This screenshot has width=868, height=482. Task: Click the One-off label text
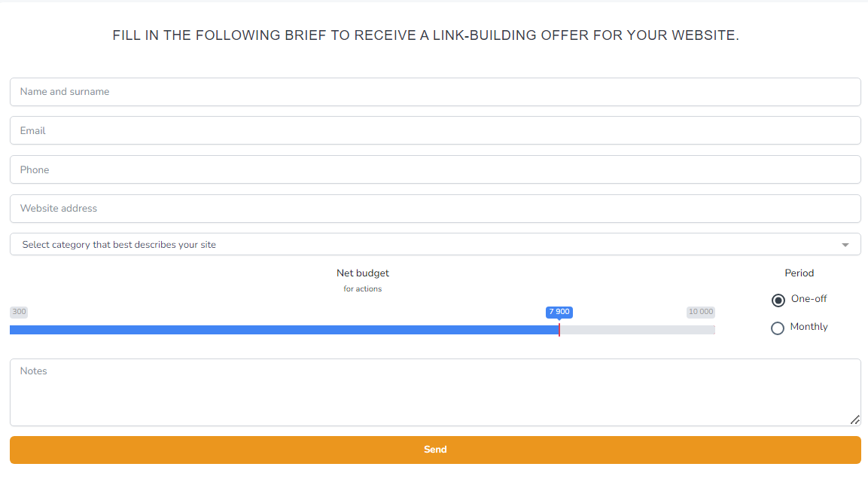click(809, 299)
